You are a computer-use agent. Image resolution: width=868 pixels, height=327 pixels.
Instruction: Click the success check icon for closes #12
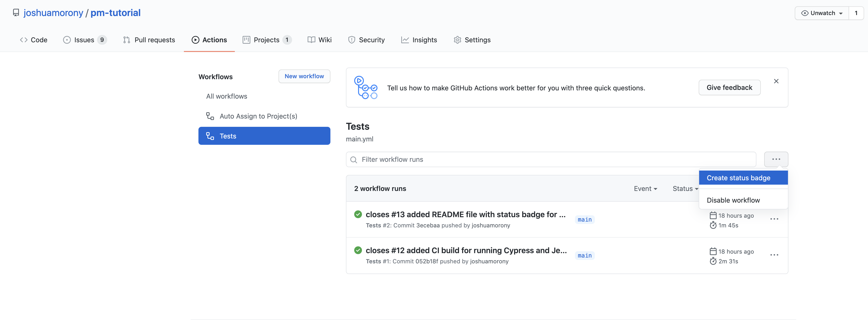pos(358,250)
